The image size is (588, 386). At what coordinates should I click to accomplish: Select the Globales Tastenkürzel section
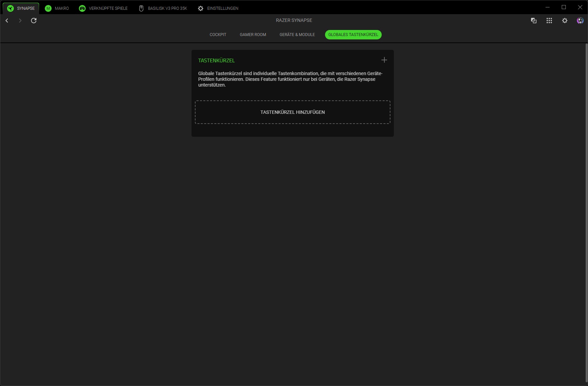[x=353, y=35]
